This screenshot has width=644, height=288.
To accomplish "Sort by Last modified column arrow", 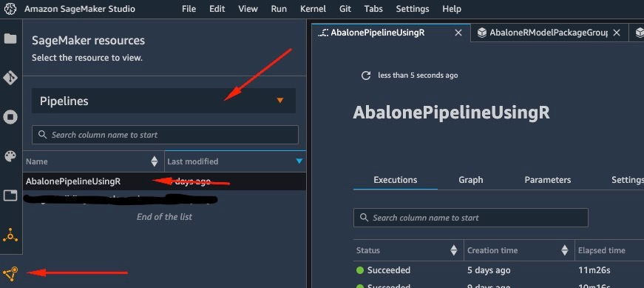I will 299,161.
